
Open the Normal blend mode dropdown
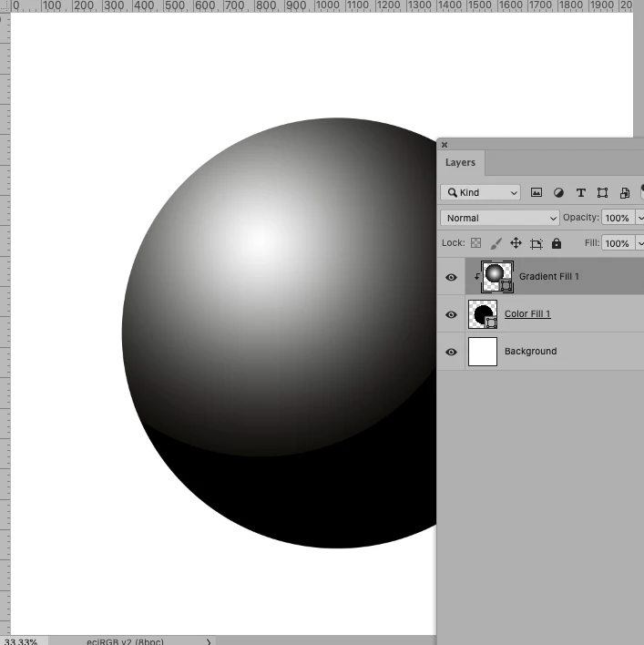500,218
